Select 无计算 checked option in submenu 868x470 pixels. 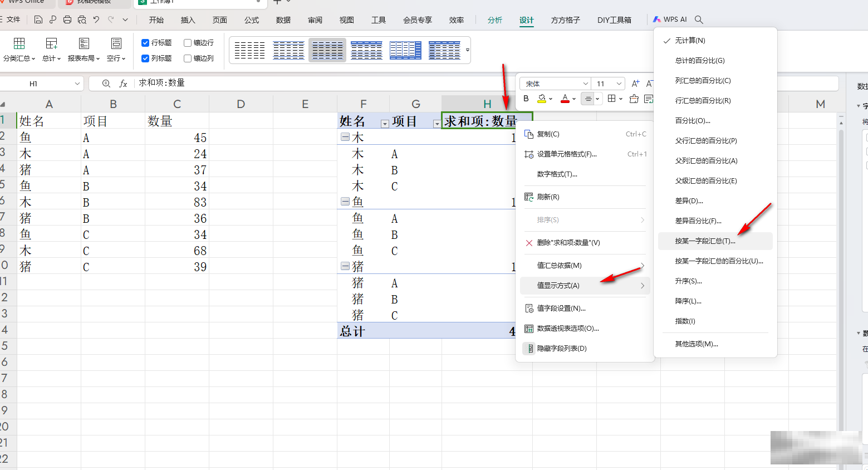[715, 41]
